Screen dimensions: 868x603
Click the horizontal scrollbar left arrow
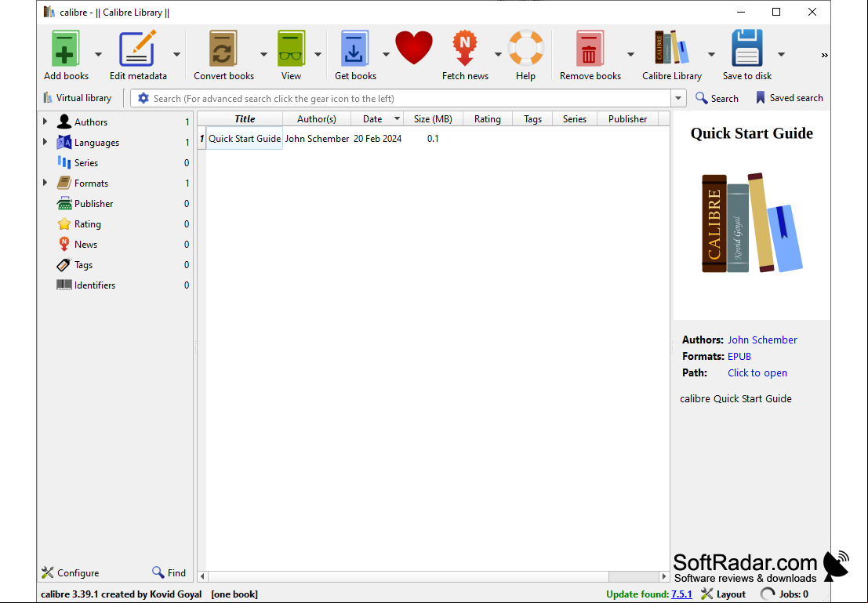click(x=202, y=576)
